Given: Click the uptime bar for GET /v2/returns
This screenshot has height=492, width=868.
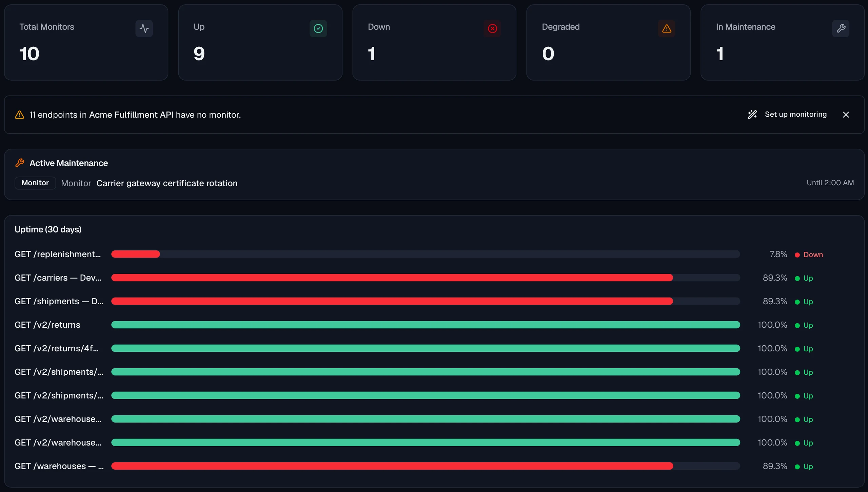Looking at the screenshot, I should click(x=426, y=325).
